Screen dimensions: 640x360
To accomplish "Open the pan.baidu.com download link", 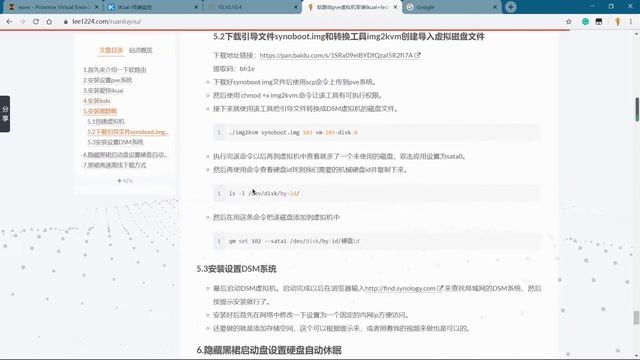I will click(x=340, y=55).
